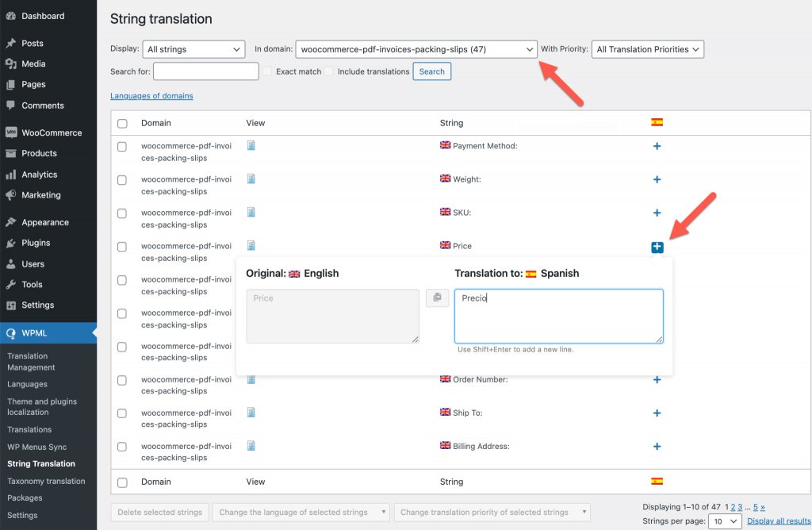This screenshot has width=812, height=530.
Task: View Payment Method string usage icon
Action: [x=251, y=145]
